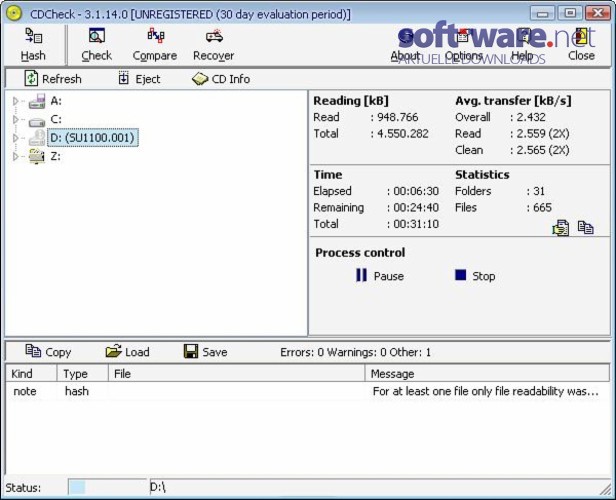The width and height of the screenshot is (616, 500).
Task: Open the Help menu item
Action: [x=522, y=44]
